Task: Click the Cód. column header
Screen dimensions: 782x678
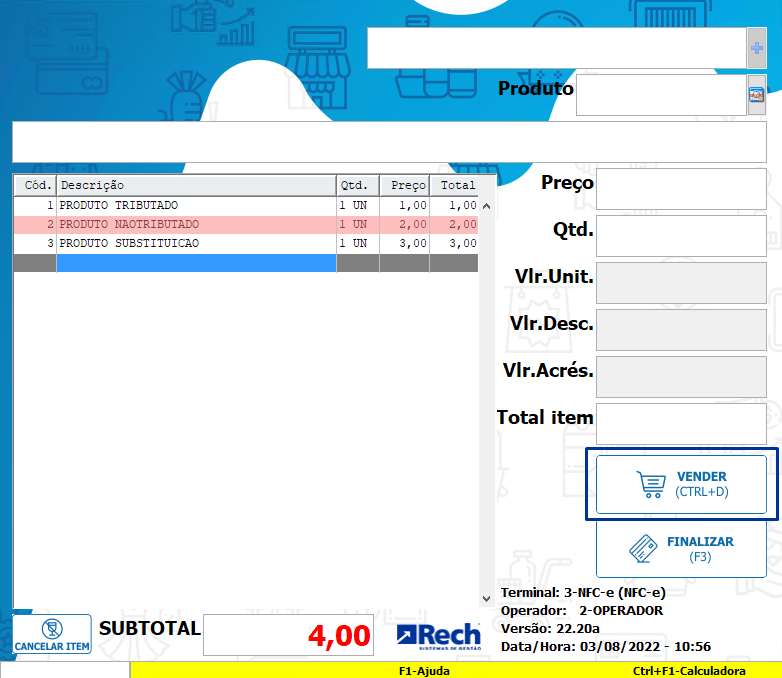Action: [35, 186]
